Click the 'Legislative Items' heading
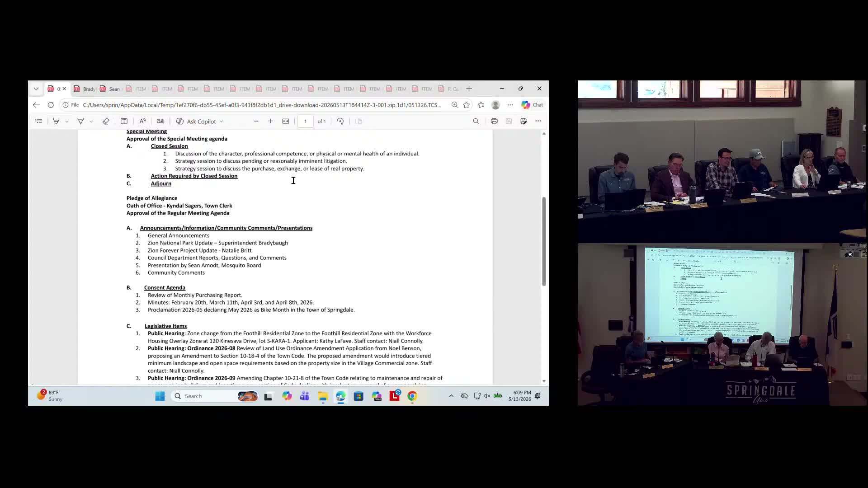868x488 pixels. (165, 326)
